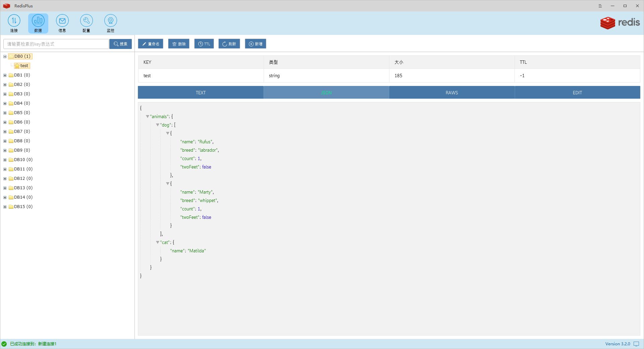Click the TTL column header
This screenshot has width=644, height=349.
(577, 62)
